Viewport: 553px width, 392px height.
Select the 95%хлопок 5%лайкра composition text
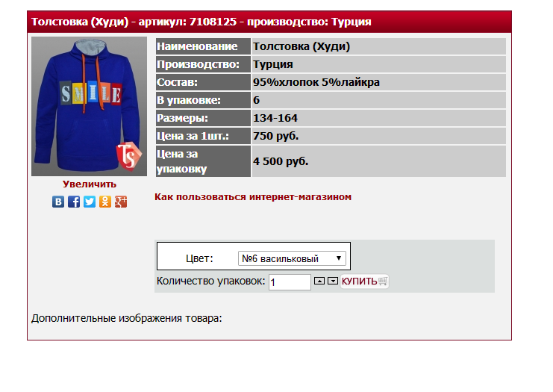point(316,82)
